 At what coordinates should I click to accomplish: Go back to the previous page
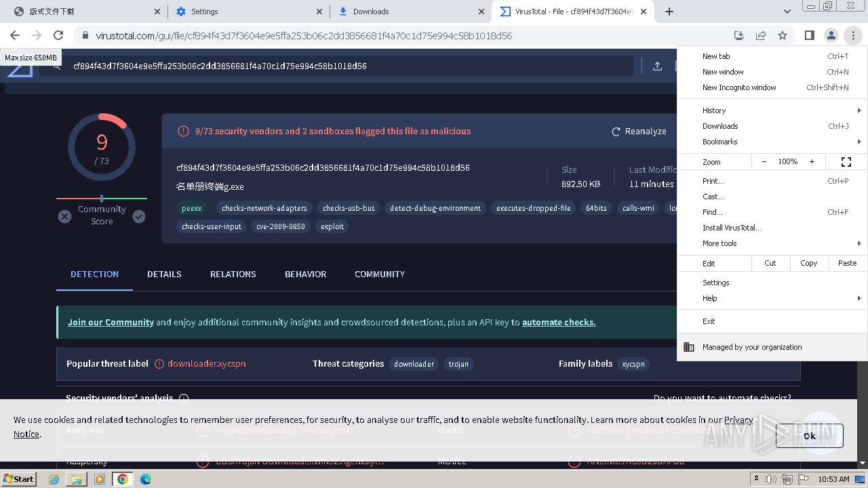(15, 35)
